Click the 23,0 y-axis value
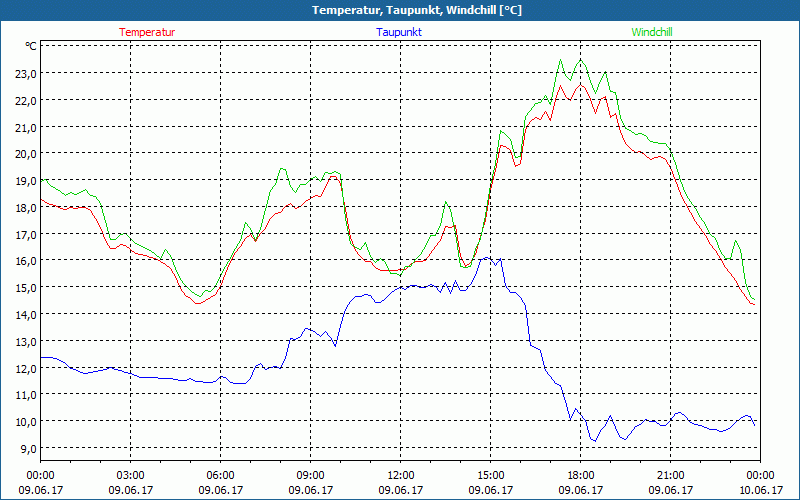Viewport: 800px width, 500px height. click(25, 74)
